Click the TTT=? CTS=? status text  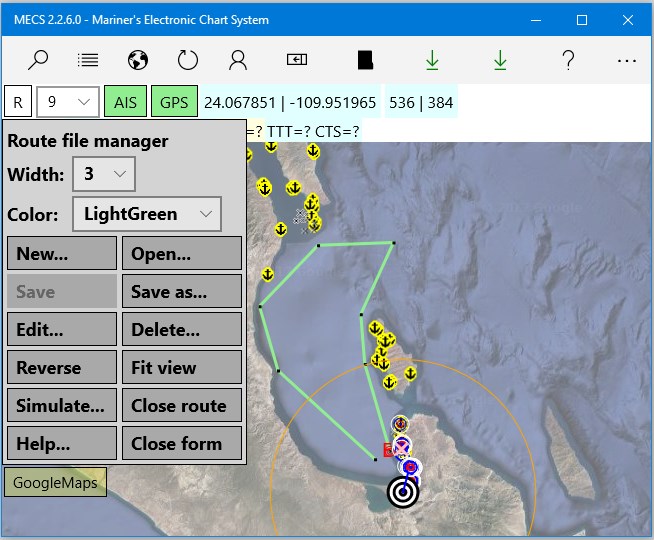313,132
